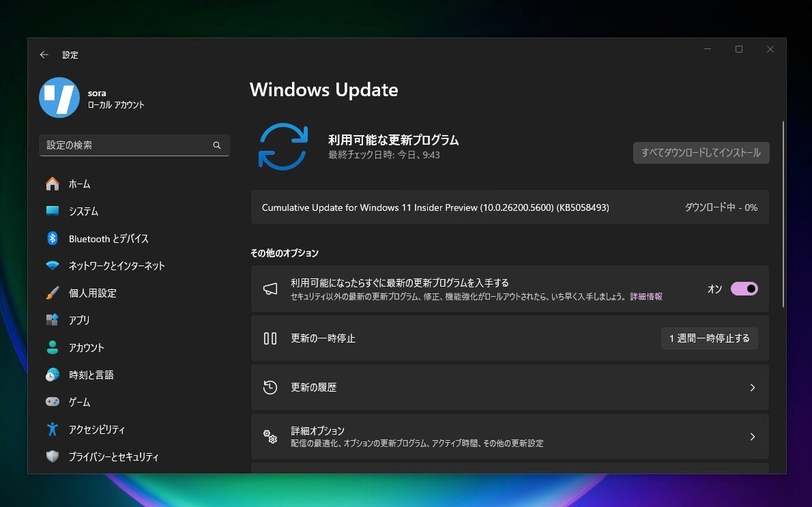Expand 詳細オプション via its chevron
The height and width of the screenshot is (507, 812).
click(x=753, y=437)
